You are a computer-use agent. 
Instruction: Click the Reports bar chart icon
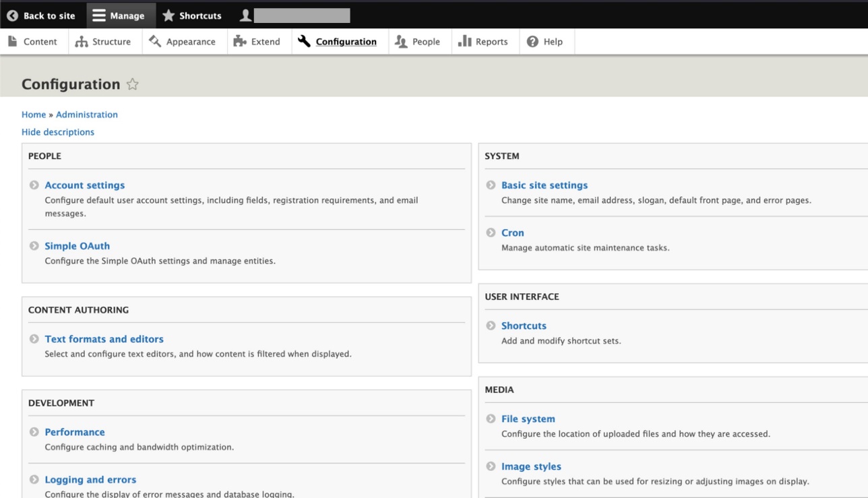point(464,41)
